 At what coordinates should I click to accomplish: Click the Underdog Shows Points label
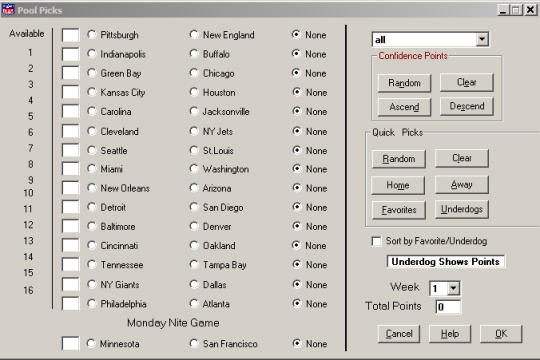[446, 262]
